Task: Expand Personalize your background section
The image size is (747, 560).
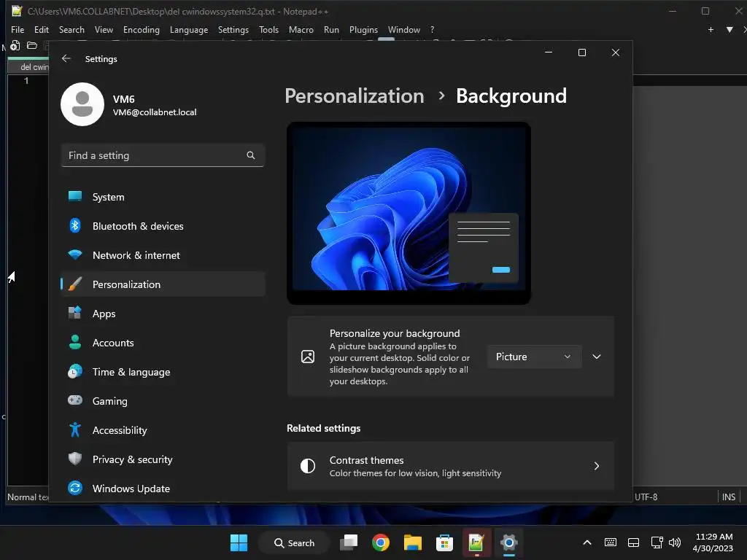Action: [597, 357]
